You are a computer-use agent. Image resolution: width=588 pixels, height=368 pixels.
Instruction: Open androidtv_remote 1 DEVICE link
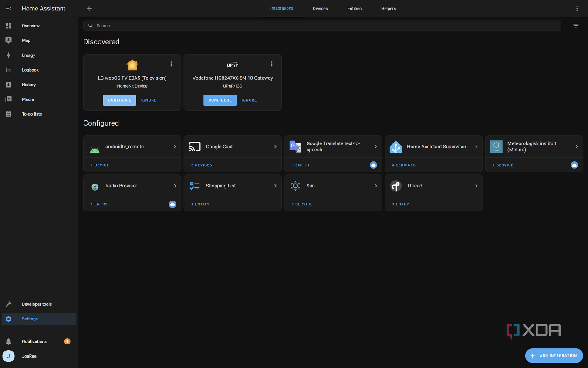point(100,165)
